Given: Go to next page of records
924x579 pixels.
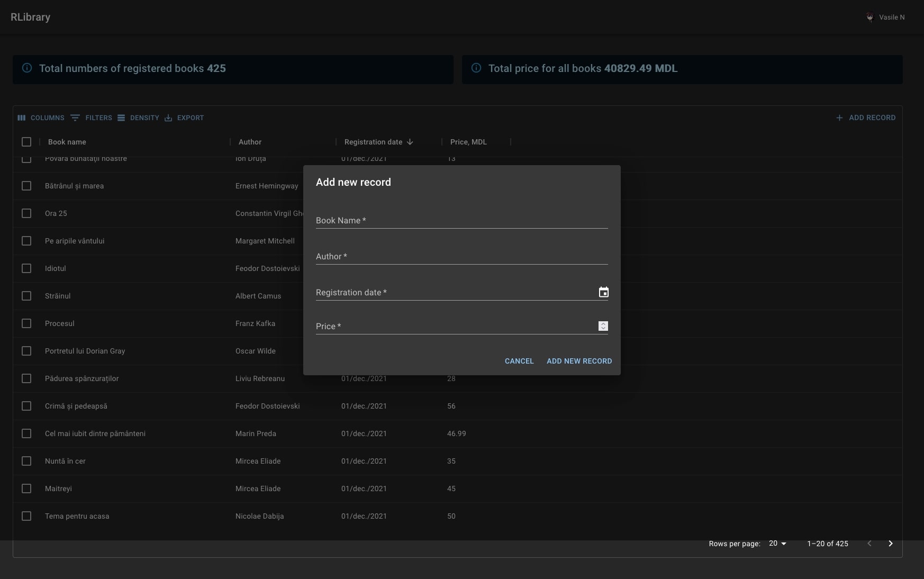Looking at the screenshot, I should (x=891, y=544).
